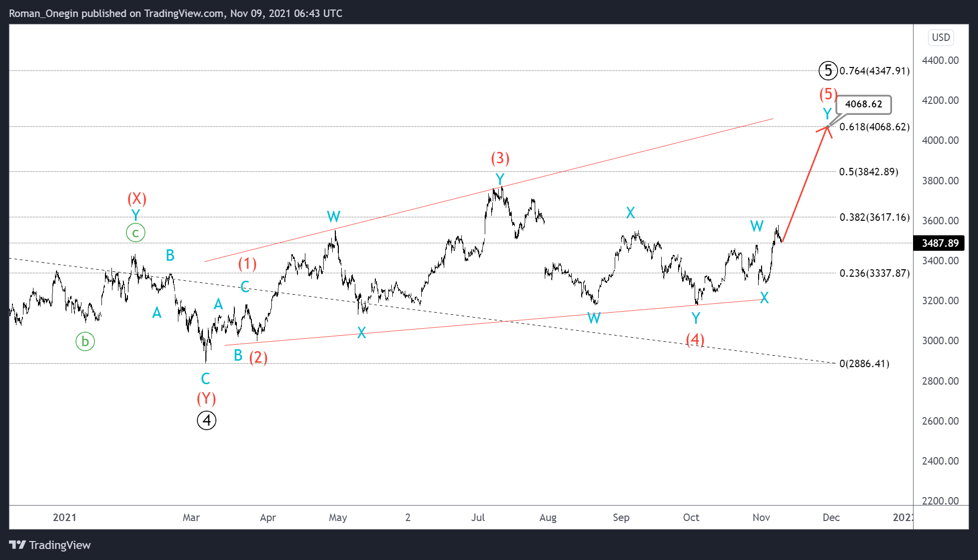Click the 4068.62 price callout box
The width and height of the screenshot is (978, 560).
(x=863, y=104)
